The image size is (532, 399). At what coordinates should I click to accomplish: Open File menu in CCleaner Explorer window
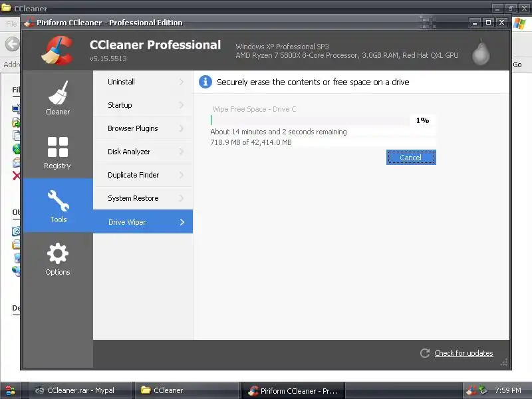click(x=11, y=24)
